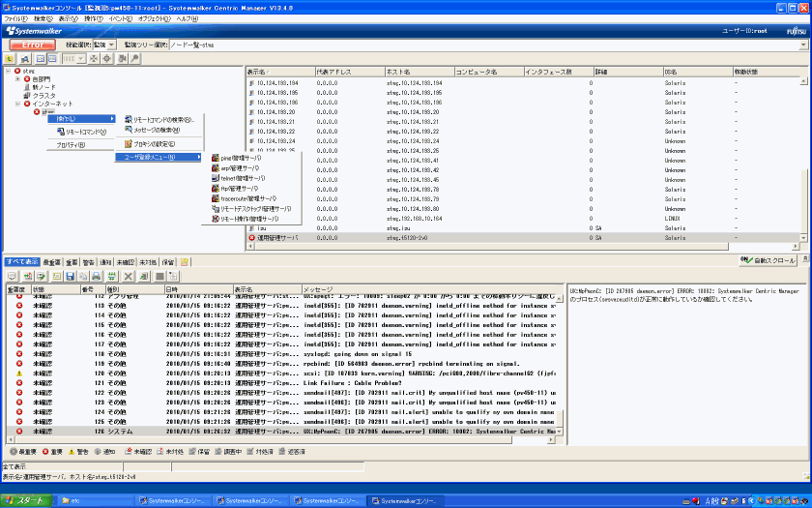Click the crosshair center toolbar icon
This screenshot has width=812, height=508.
click(107, 59)
